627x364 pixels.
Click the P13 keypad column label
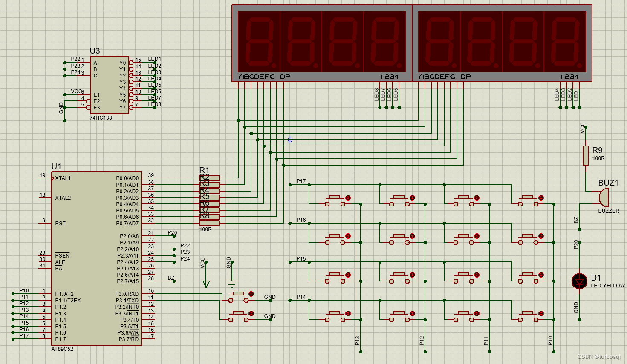pos(358,341)
